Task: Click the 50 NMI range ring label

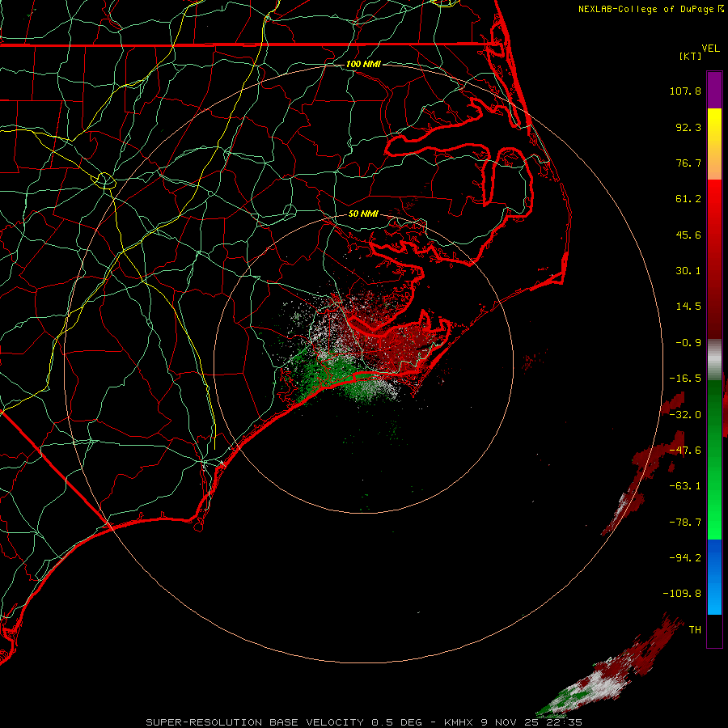Action: (363, 214)
